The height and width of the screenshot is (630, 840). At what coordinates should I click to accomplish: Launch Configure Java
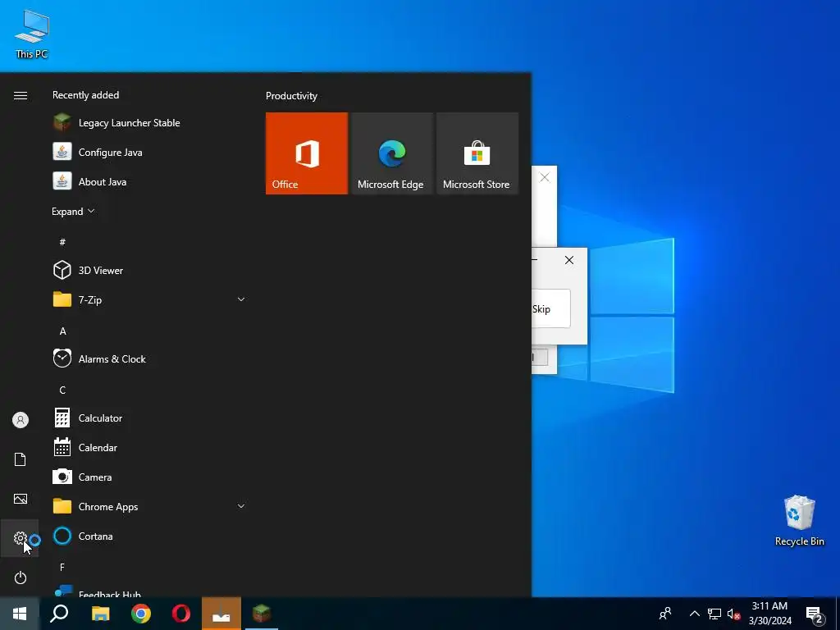[x=150, y=152]
